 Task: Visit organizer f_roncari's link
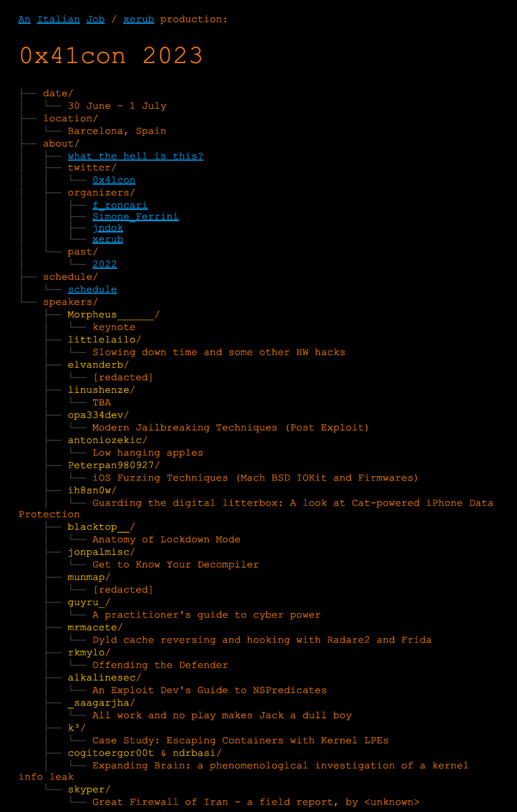120,205
